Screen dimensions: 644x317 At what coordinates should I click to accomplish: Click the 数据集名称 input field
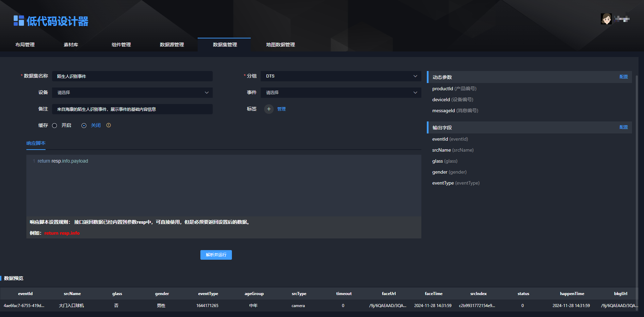[x=132, y=76]
